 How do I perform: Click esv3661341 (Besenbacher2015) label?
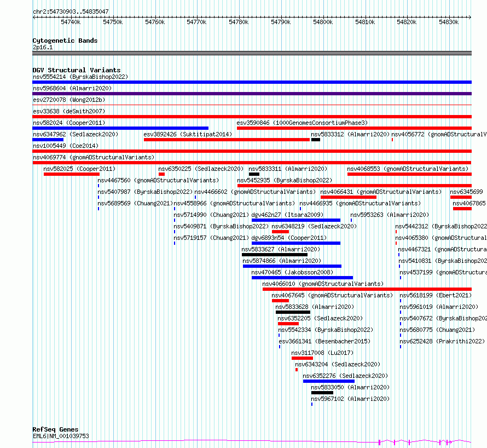coord(324,341)
